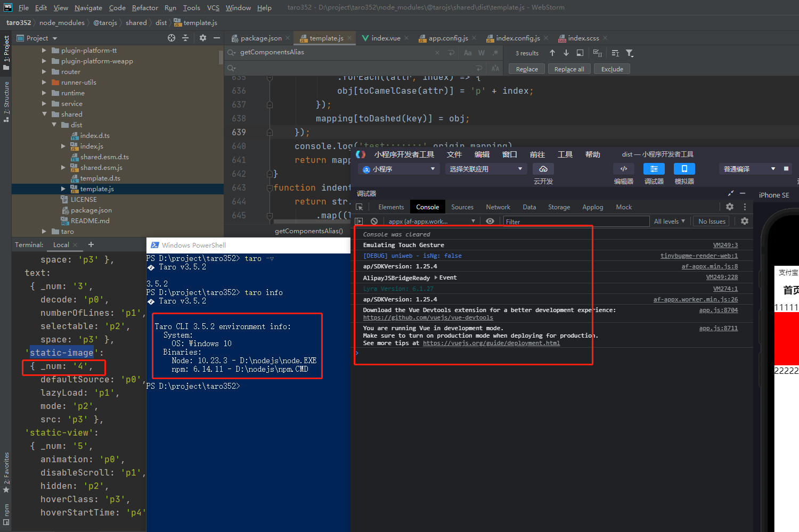799x532 pixels.
Task: Jump to previous search occurrence
Action: (x=552, y=53)
